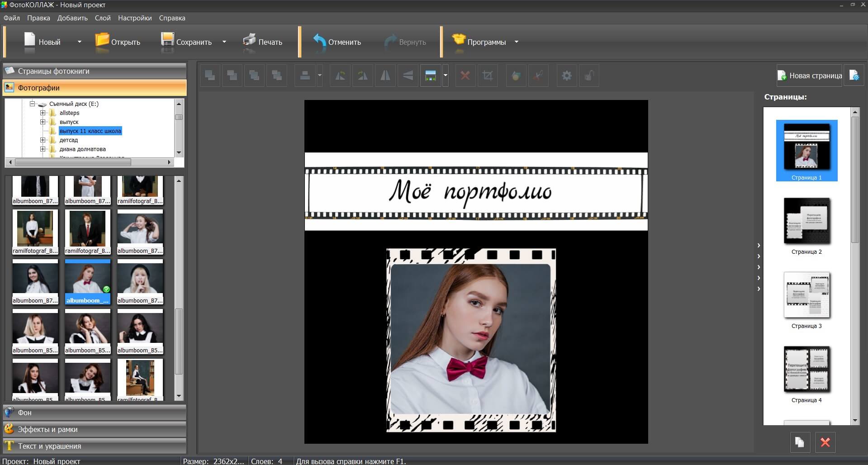Select the blonde girl in black hat thumbnail
The height and width of the screenshot is (465, 868).
pyautogui.click(x=140, y=282)
